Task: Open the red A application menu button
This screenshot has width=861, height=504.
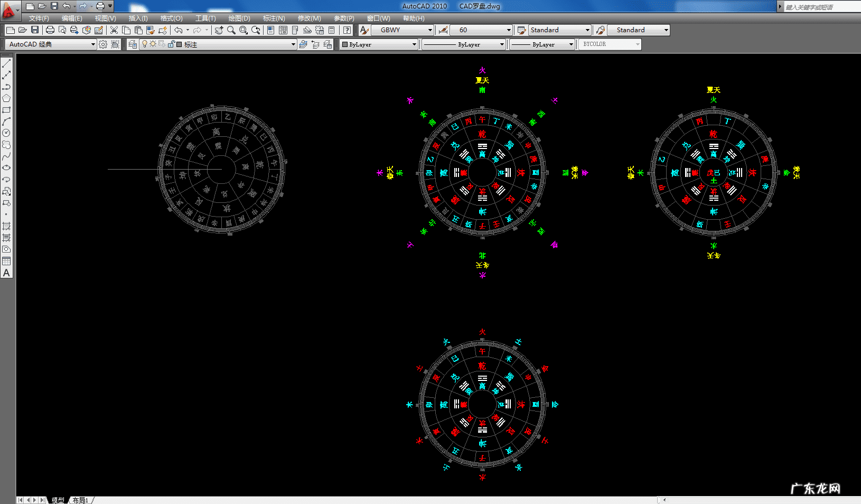Action: coord(9,9)
